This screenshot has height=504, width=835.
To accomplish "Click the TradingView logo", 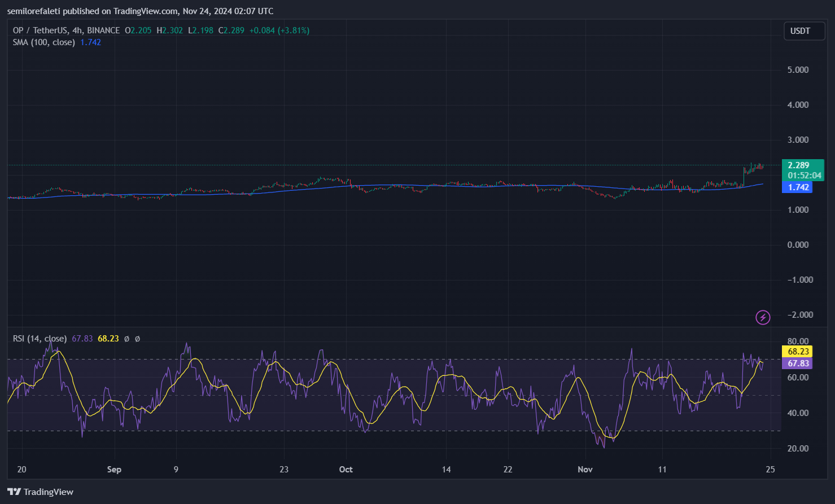I will 41,492.
